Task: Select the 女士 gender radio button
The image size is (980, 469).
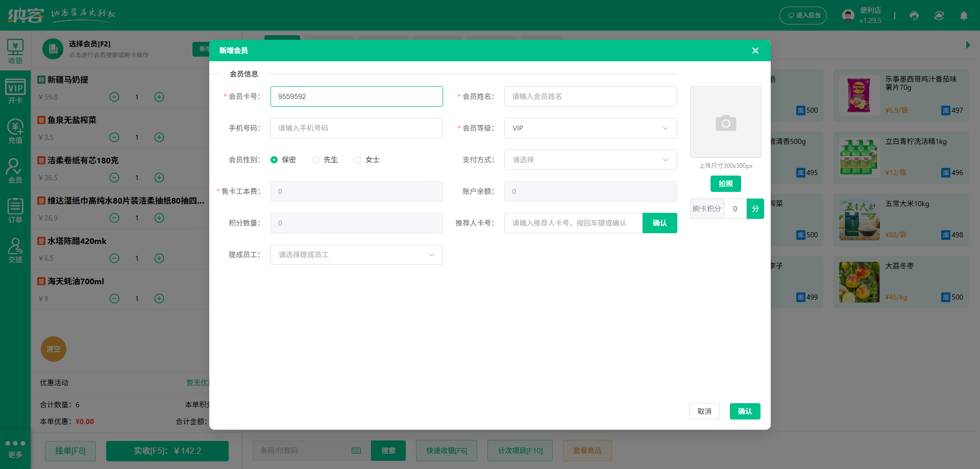Action: point(358,160)
